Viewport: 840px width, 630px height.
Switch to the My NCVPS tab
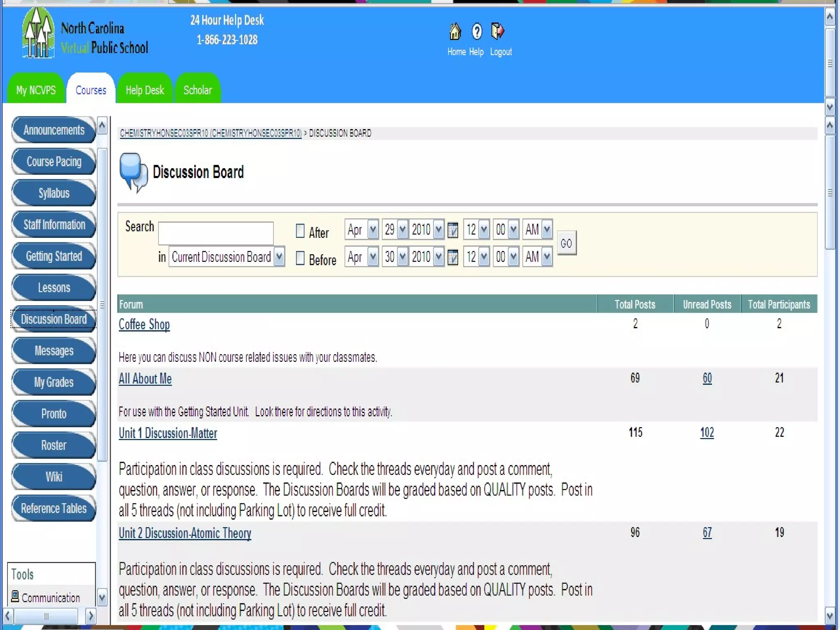[36, 90]
